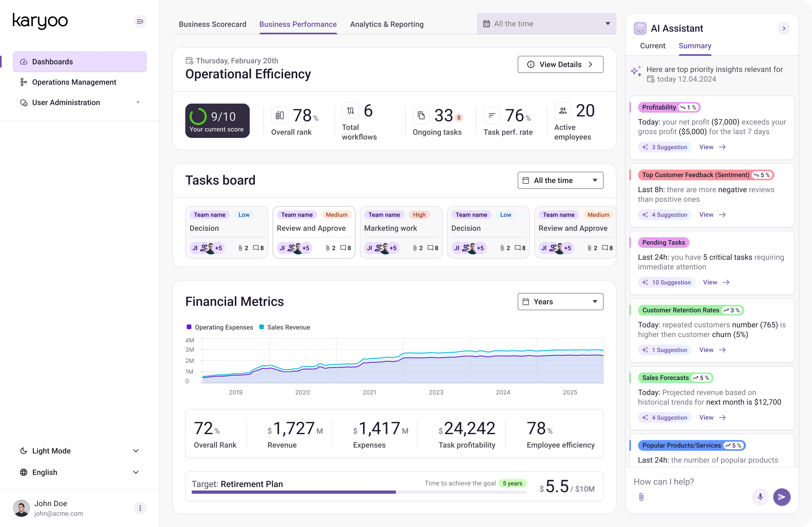
Task: Click the Operating Expenses legend color swatch
Action: click(189, 327)
